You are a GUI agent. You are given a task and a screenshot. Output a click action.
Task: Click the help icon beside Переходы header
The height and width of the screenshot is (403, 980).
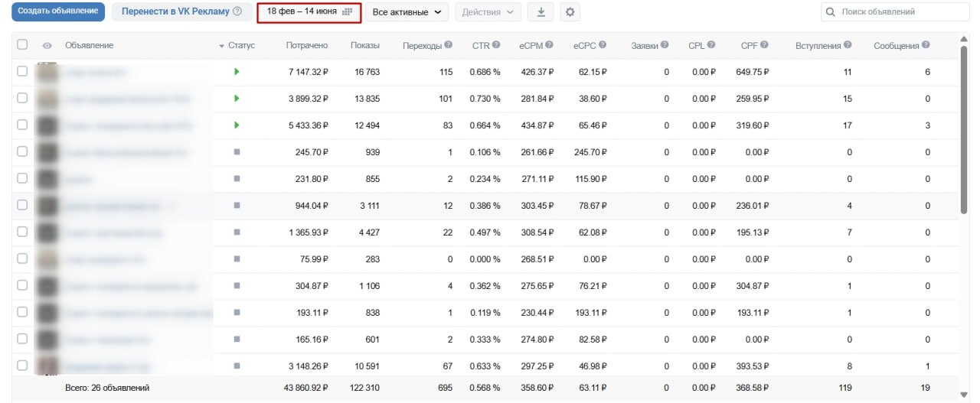pos(448,45)
